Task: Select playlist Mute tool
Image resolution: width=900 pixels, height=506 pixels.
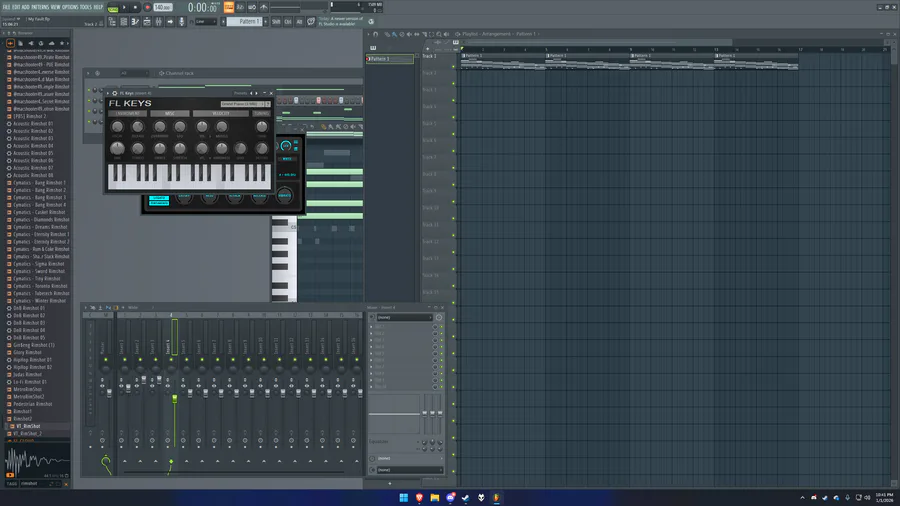Action: (x=409, y=34)
